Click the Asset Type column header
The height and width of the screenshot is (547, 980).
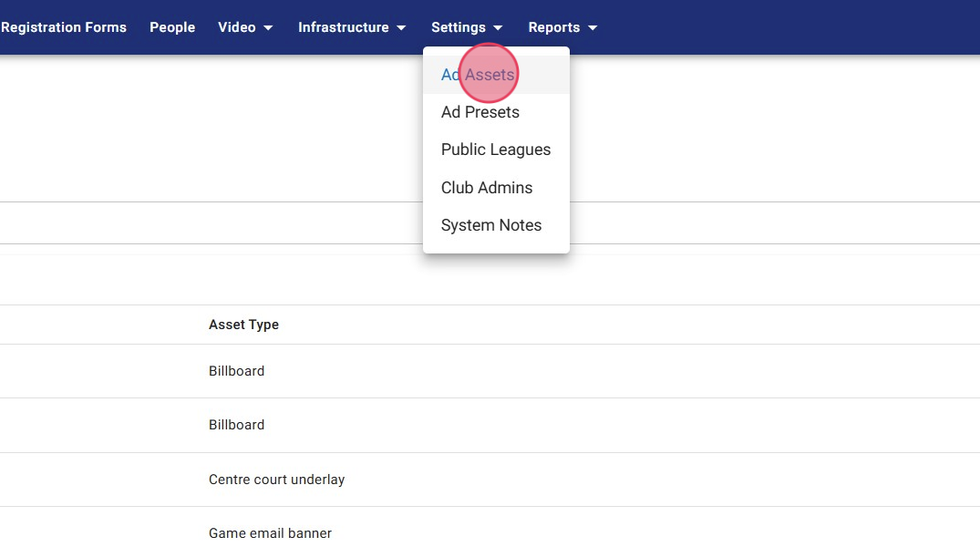pyautogui.click(x=243, y=325)
